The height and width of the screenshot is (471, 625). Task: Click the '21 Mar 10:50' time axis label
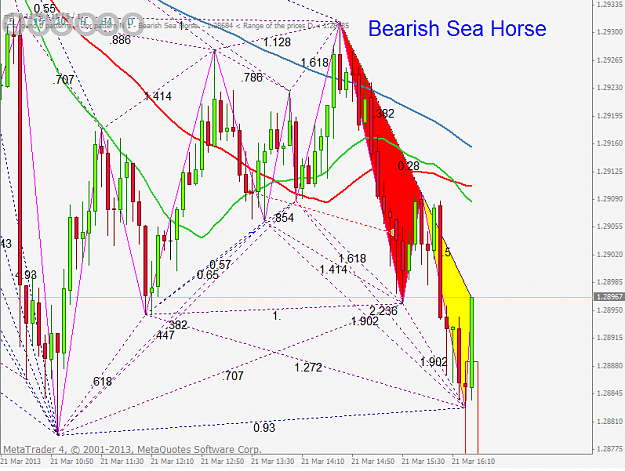(x=72, y=461)
